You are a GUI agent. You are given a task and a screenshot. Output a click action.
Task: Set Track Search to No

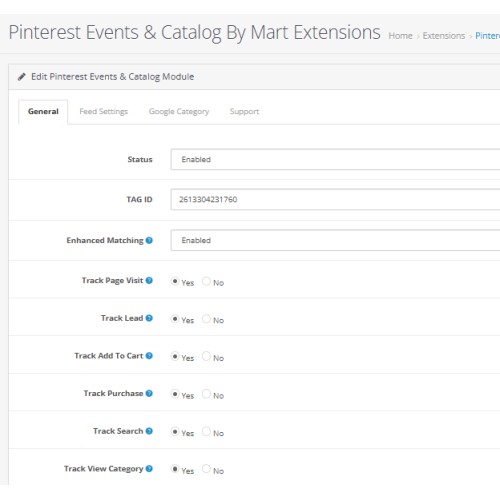pyautogui.click(x=206, y=431)
